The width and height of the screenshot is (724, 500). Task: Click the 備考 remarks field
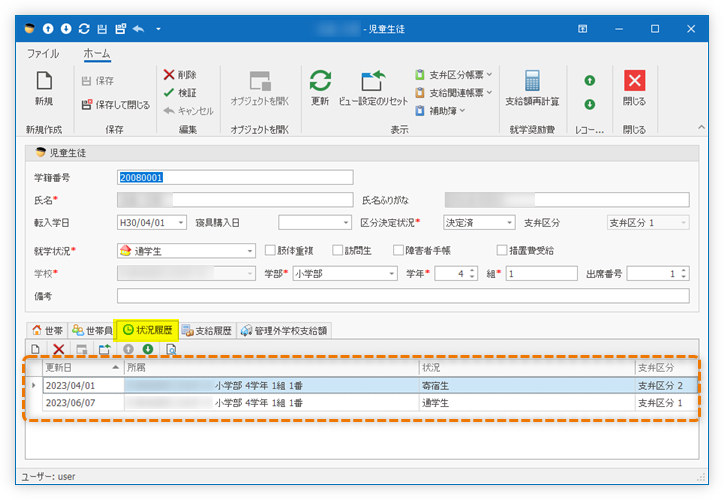click(x=403, y=296)
